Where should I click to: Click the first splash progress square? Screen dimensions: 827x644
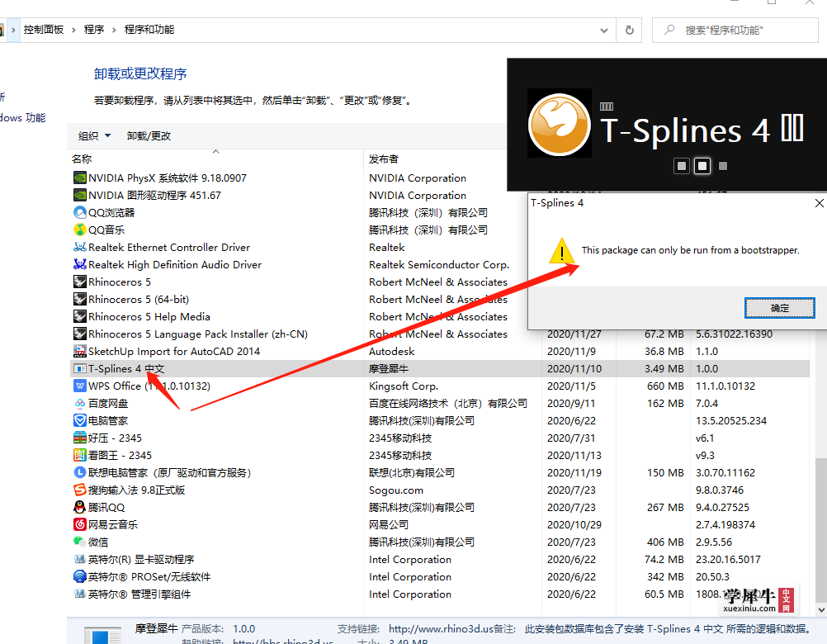(x=682, y=166)
